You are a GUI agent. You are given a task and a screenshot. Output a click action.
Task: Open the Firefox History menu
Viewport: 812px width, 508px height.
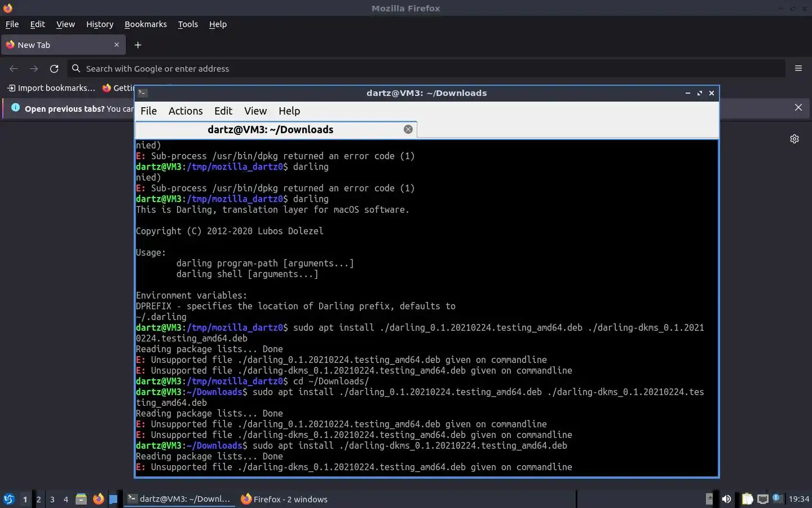point(100,24)
